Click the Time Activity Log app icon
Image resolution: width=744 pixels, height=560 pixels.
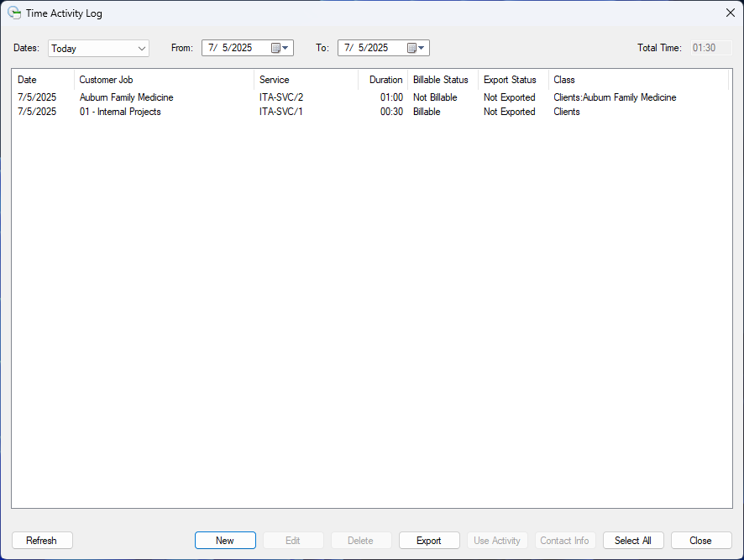tap(13, 13)
